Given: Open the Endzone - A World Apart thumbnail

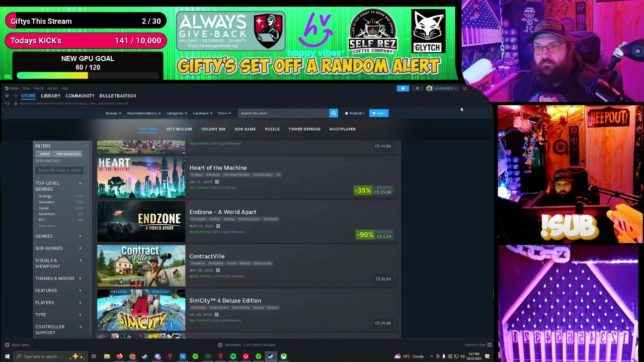Looking at the screenshot, I should [141, 222].
